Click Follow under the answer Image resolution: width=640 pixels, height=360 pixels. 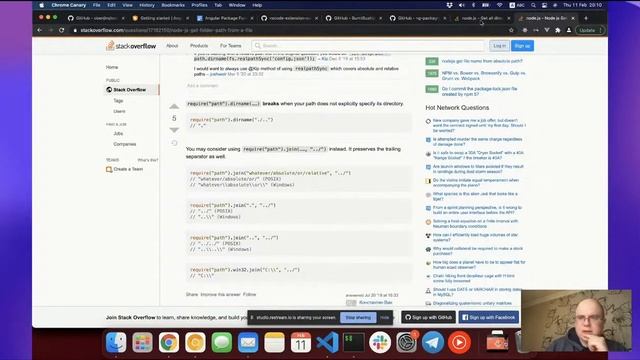(x=249, y=294)
